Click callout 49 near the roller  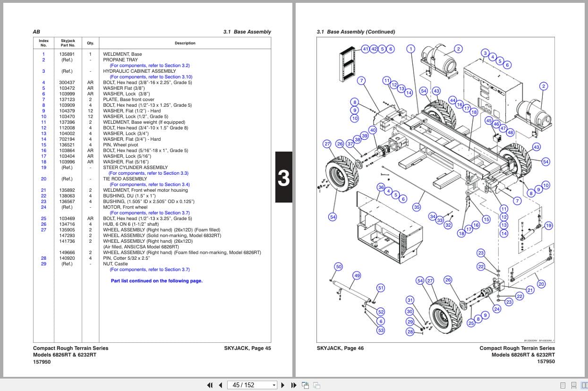pyautogui.click(x=357, y=275)
